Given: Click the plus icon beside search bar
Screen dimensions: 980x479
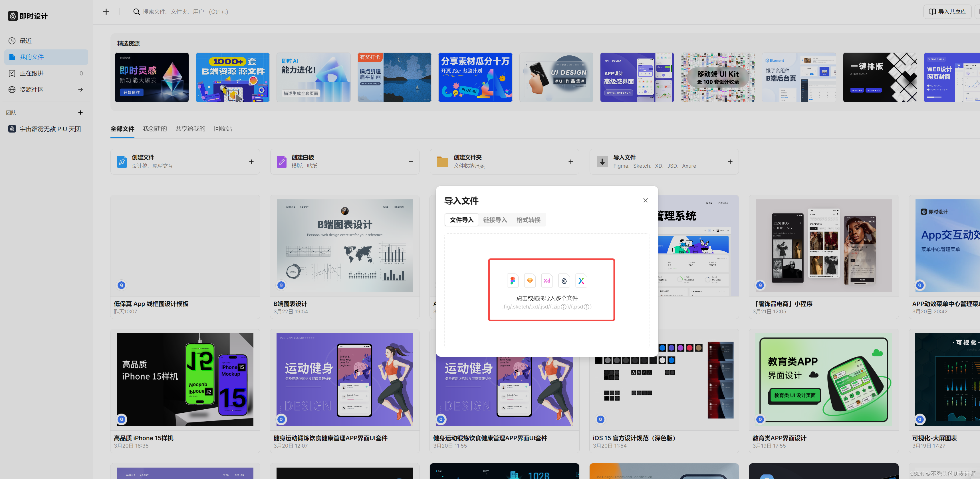Looking at the screenshot, I should [106, 12].
